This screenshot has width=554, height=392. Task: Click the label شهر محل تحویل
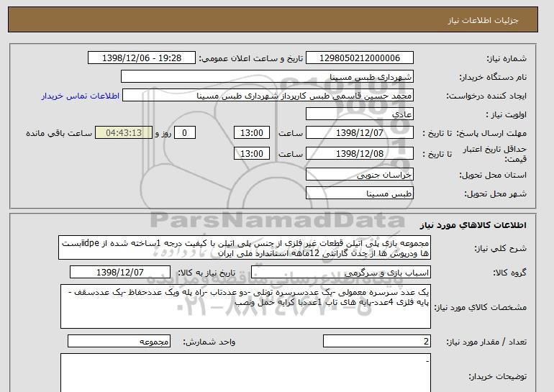click(495, 193)
